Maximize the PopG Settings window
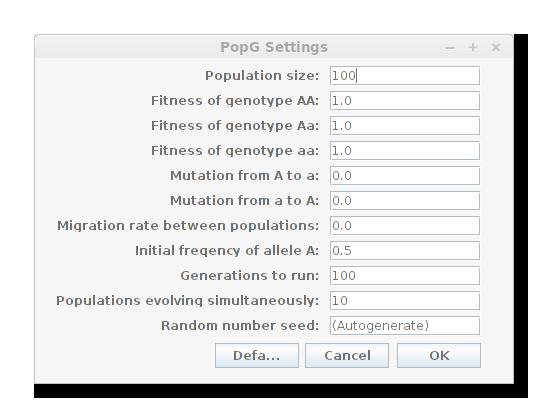548x418 pixels. tap(473, 47)
